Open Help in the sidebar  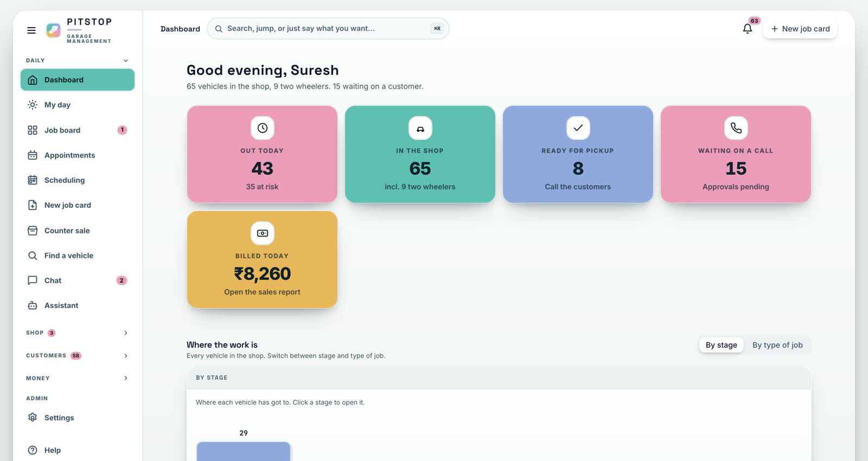click(78, 450)
